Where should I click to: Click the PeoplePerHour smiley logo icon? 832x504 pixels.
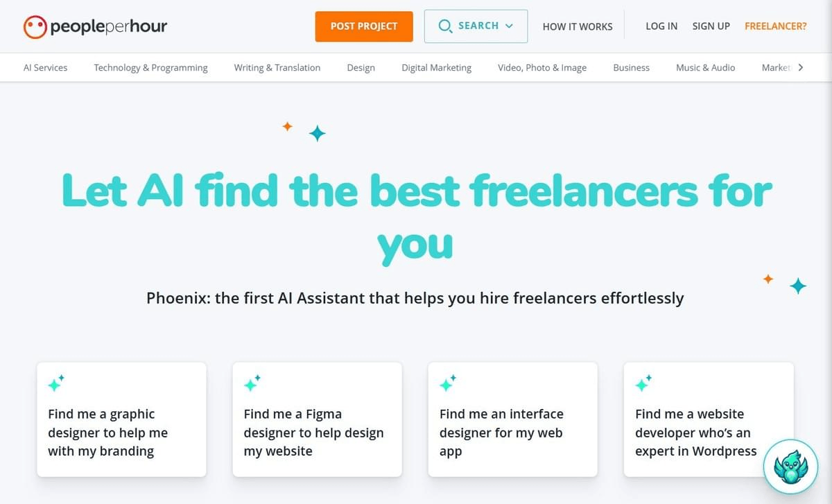point(34,27)
